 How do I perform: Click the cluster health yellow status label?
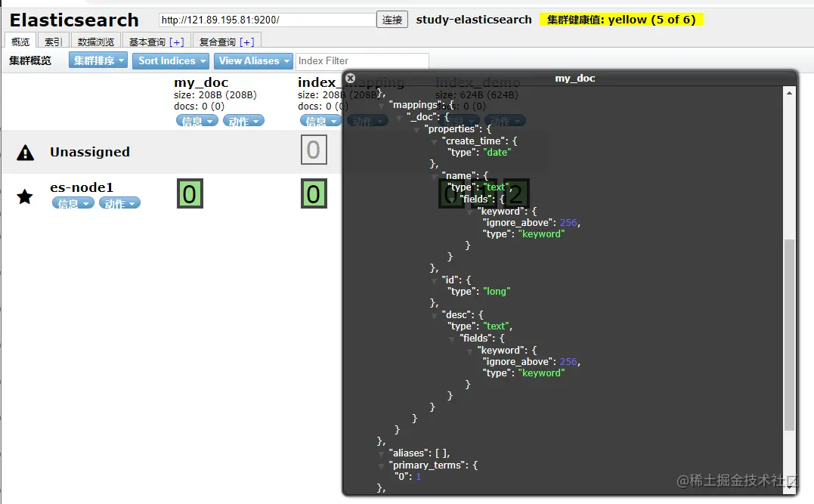[x=621, y=20]
